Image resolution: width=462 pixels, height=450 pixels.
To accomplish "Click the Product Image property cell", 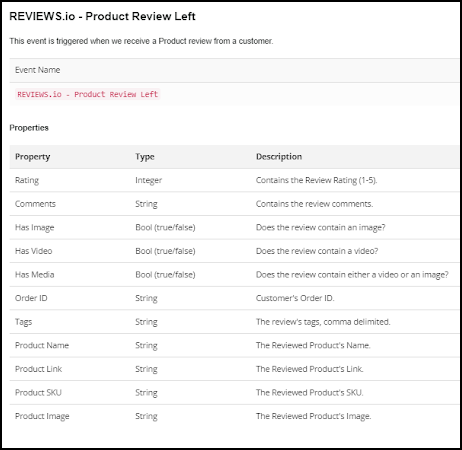I will [x=42, y=416].
